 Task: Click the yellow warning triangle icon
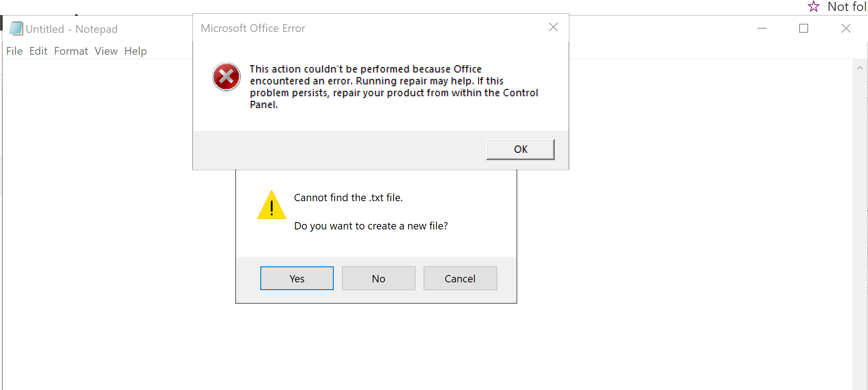pyautogui.click(x=271, y=206)
